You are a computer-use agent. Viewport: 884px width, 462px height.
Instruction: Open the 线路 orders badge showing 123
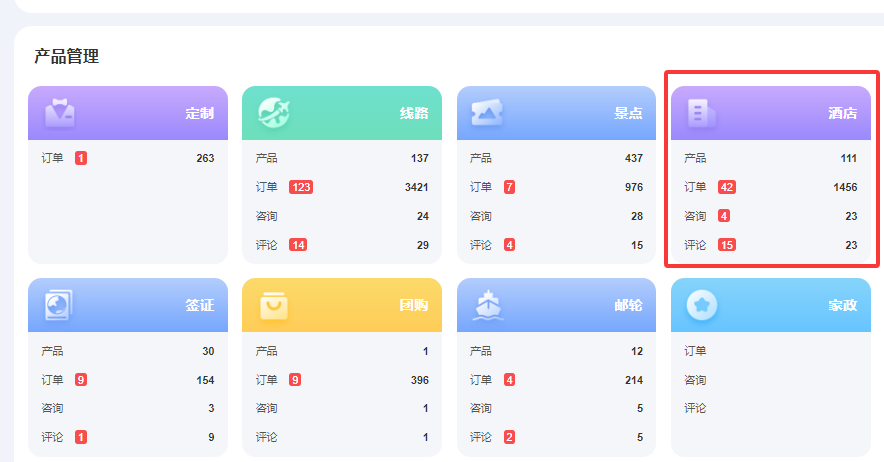click(301, 187)
